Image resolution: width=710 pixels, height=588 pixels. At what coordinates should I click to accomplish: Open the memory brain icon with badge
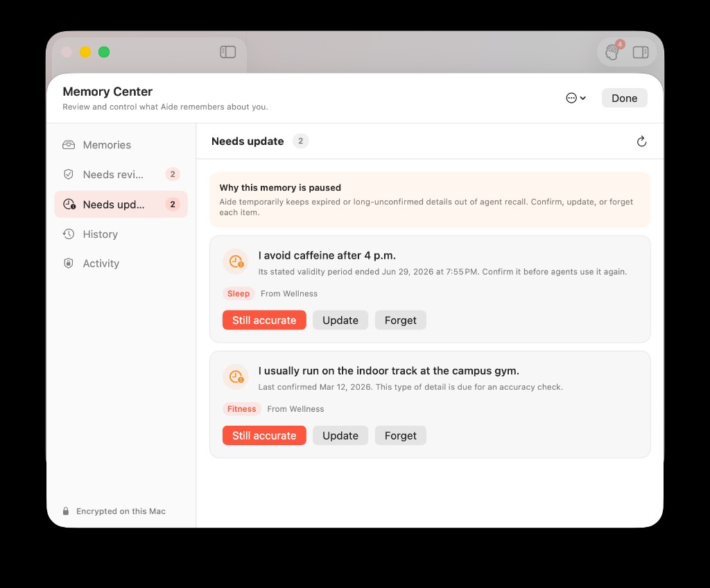pos(613,51)
